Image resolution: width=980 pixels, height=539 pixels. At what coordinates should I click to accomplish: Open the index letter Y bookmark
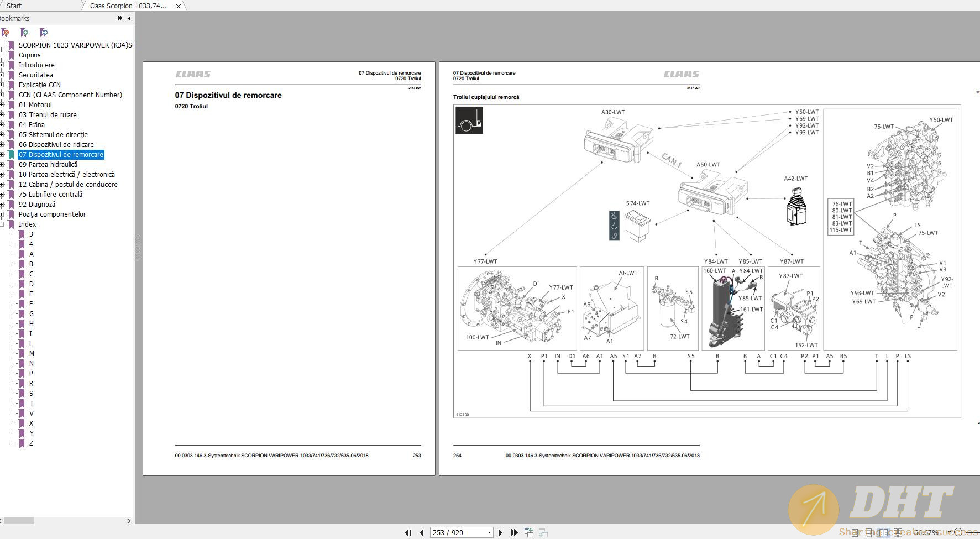click(32, 433)
